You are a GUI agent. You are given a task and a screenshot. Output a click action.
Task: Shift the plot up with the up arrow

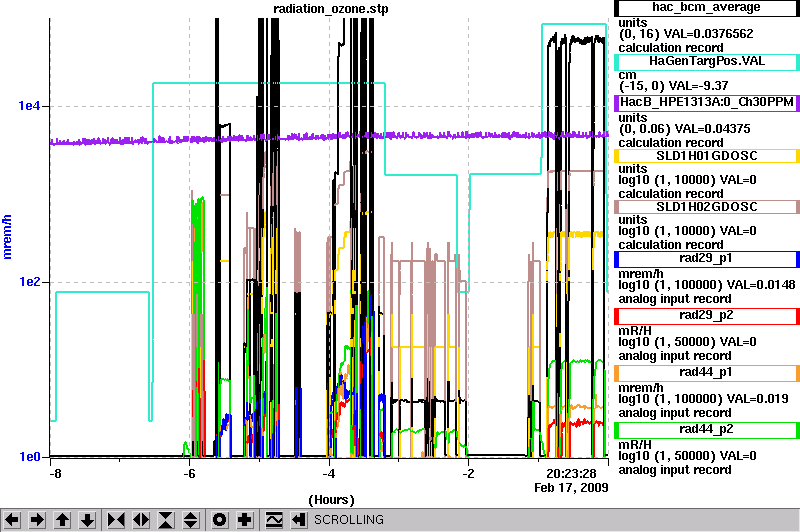(62, 520)
